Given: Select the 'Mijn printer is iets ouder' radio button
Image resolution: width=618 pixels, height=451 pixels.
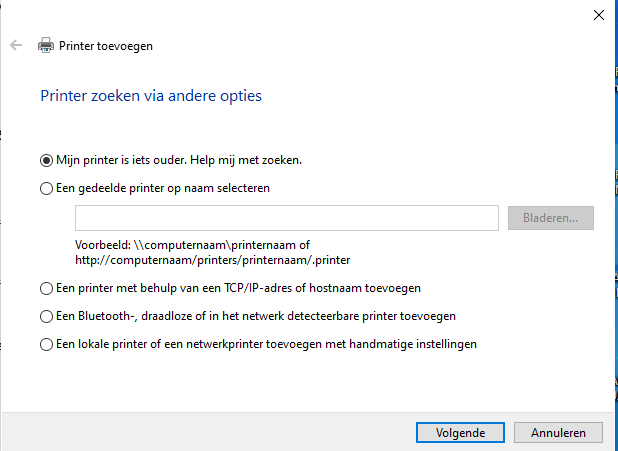Looking at the screenshot, I should coord(46,160).
